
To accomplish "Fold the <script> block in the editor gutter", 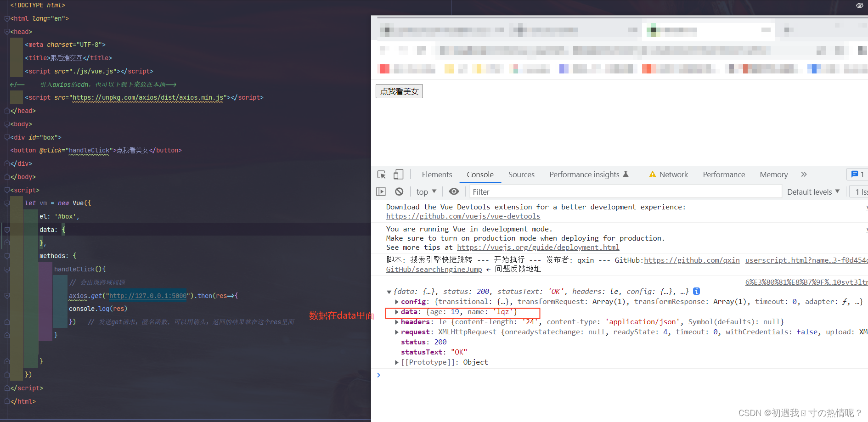I will click(x=6, y=190).
